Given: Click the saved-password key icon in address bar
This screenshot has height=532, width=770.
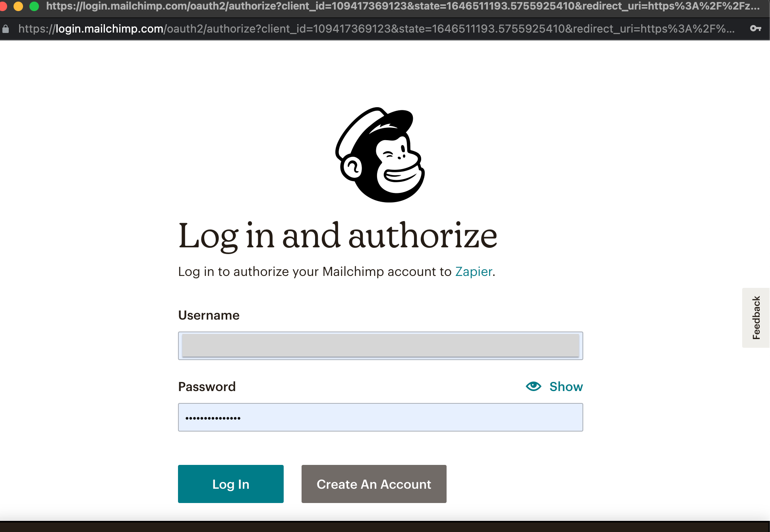Looking at the screenshot, I should [755, 29].
